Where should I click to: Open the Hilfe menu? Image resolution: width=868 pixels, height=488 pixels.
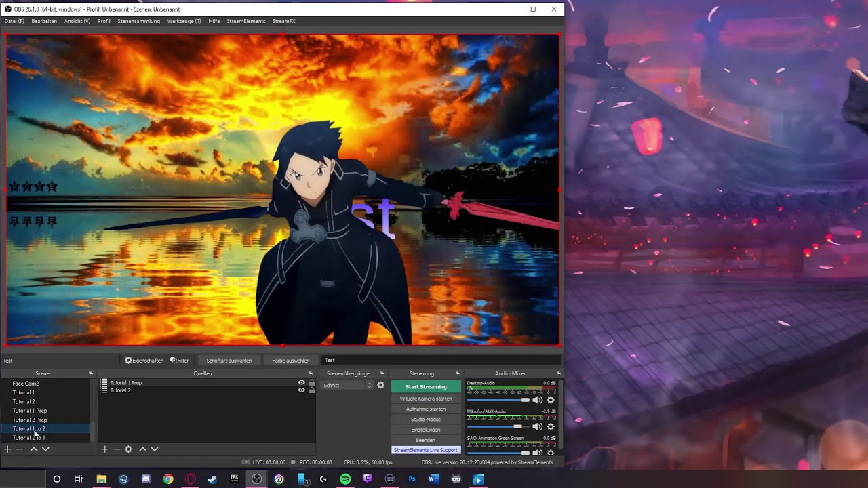click(x=214, y=21)
